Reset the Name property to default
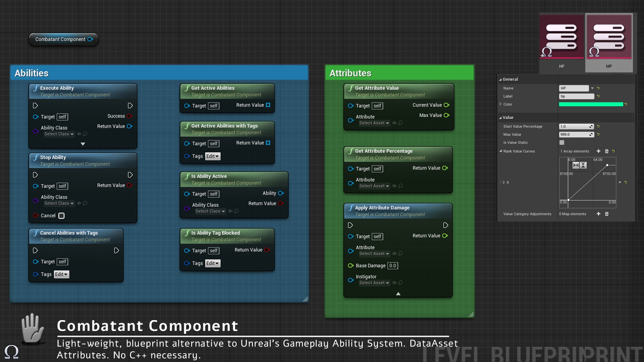The image size is (644, 362). [598, 88]
